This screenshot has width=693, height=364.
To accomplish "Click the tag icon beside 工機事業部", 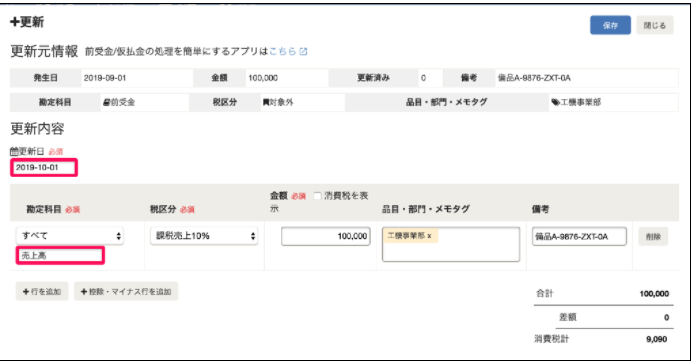I will 555,102.
